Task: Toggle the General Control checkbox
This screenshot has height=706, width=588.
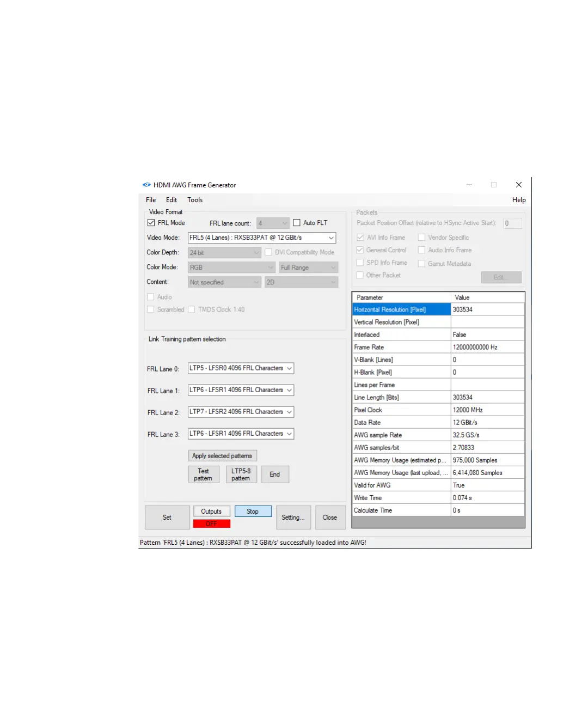Action: pos(360,250)
